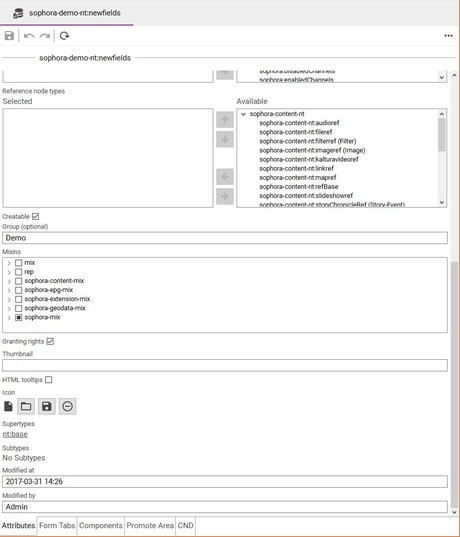Image resolution: width=460 pixels, height=537 pixels.
Task: Move selected reference node type down
Action: pyautogui.click(x=225, y=139)
